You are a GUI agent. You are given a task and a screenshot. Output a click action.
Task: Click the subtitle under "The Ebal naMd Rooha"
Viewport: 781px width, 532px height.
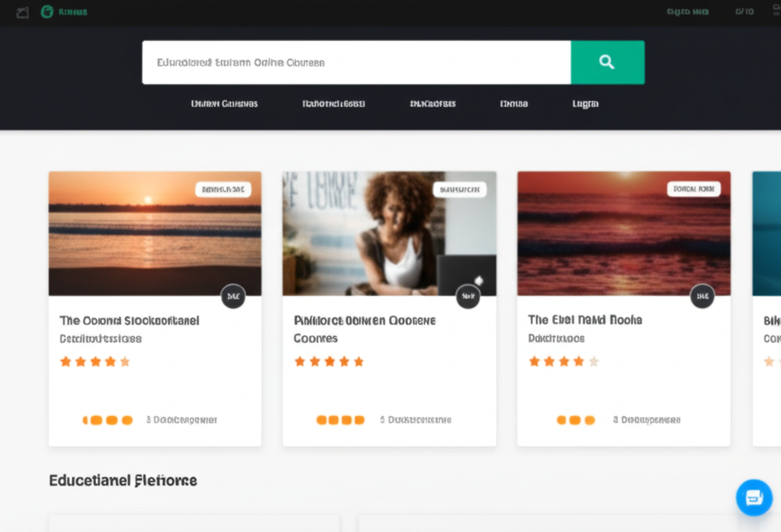pos(556,338)
